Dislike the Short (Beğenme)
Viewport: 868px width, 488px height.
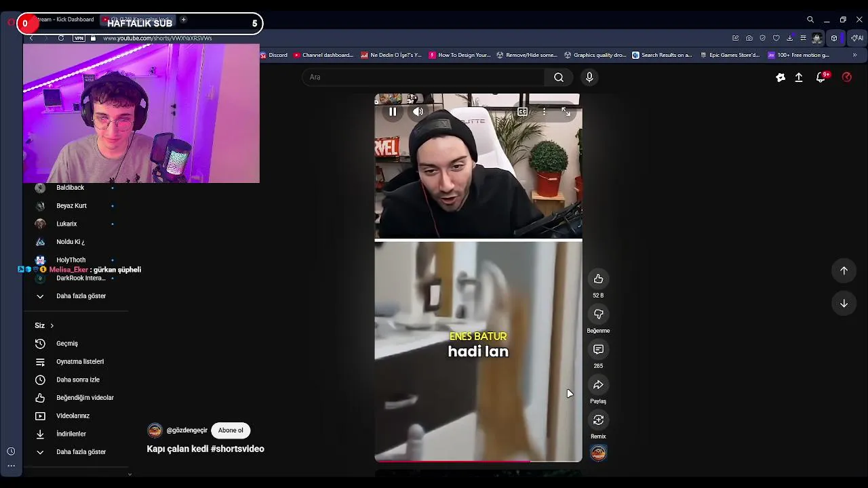(598, 314)
